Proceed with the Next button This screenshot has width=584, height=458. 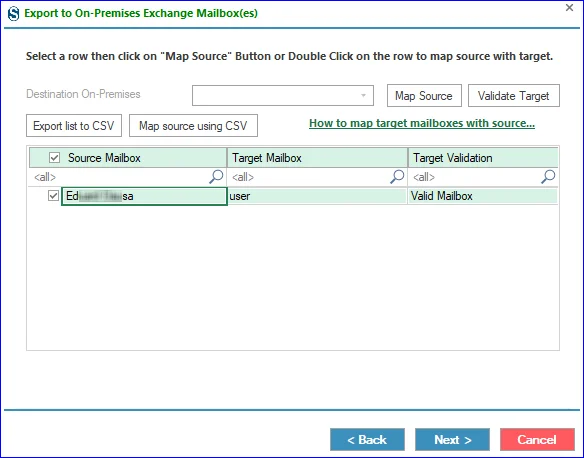pyautogui.click(x=453, y=440)
